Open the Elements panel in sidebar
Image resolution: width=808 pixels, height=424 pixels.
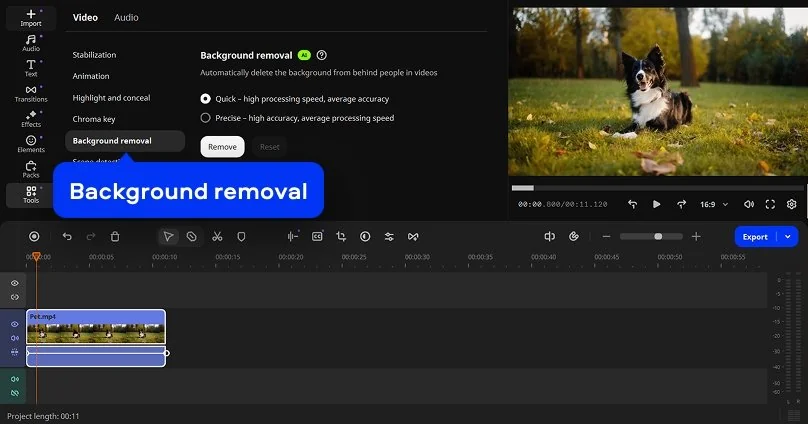pos(31,144)
